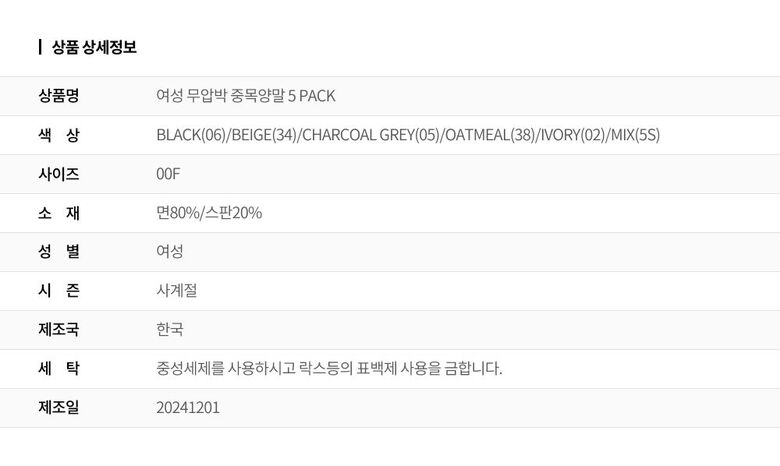This screenshot has height=466, width=780.
Task: Click the 소재 row label
Action: coord(59,213)
